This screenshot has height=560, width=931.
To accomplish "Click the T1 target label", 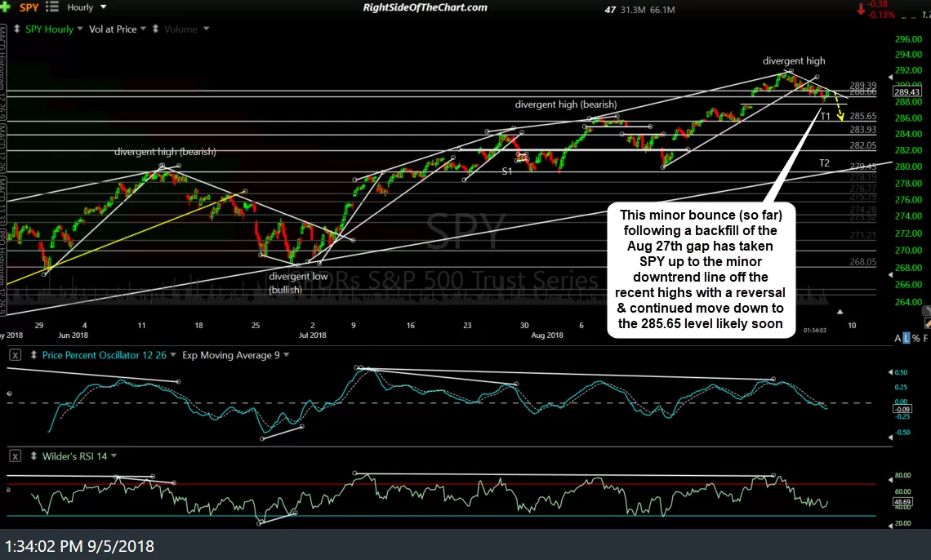I will tap(826, 116).
